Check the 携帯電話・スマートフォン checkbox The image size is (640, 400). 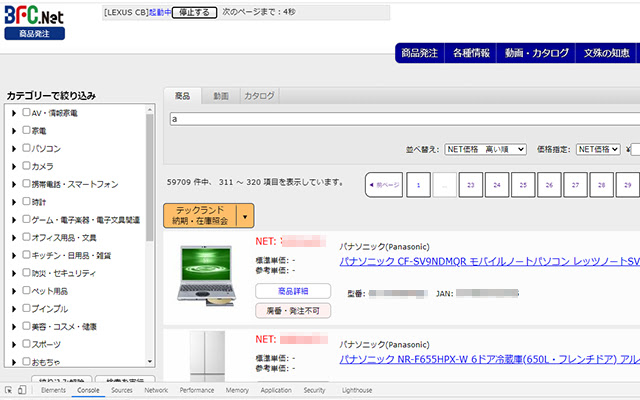tap(26, 183)
